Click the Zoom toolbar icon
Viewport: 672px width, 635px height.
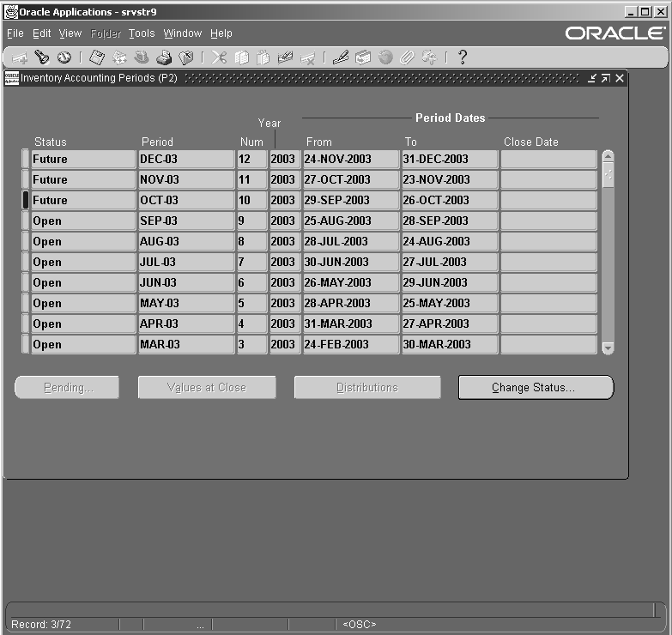click(x=363, y=57)
